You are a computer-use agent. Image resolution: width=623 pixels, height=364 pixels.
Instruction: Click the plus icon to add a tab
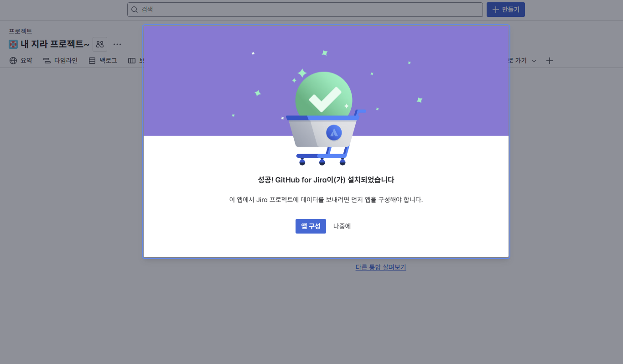pos(550,61)
